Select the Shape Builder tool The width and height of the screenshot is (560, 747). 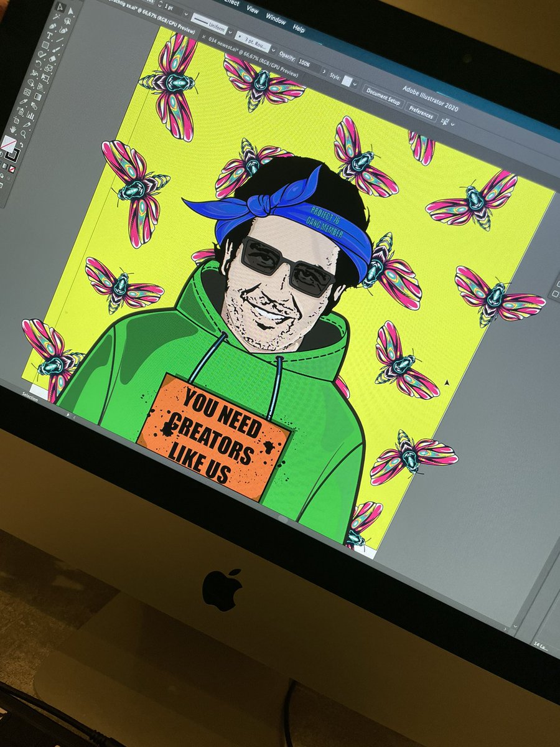click(x=31, y=83)
